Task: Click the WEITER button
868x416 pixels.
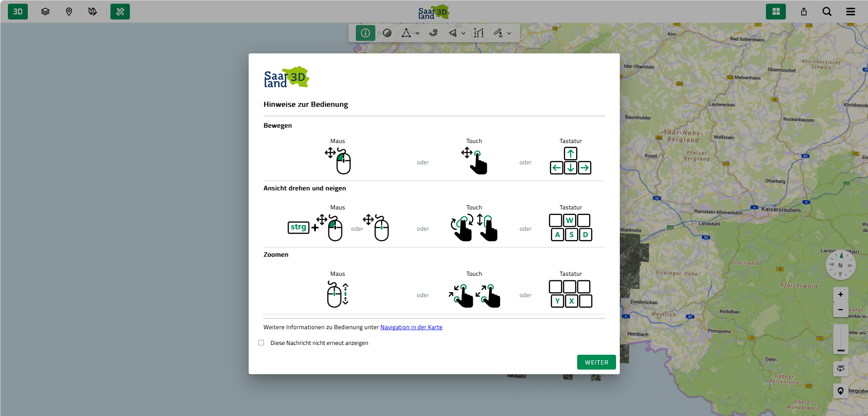Action: [x=596, y=362]
